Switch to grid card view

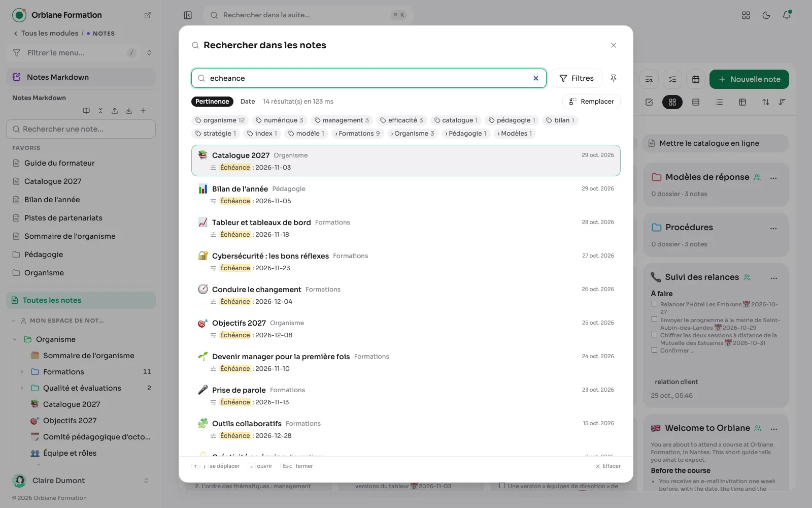[672, 102]
